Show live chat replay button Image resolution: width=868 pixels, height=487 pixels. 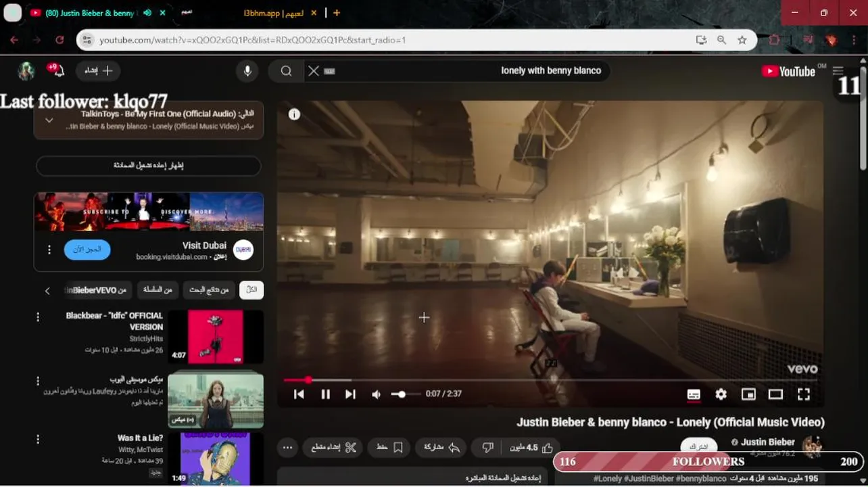(149, 166)
